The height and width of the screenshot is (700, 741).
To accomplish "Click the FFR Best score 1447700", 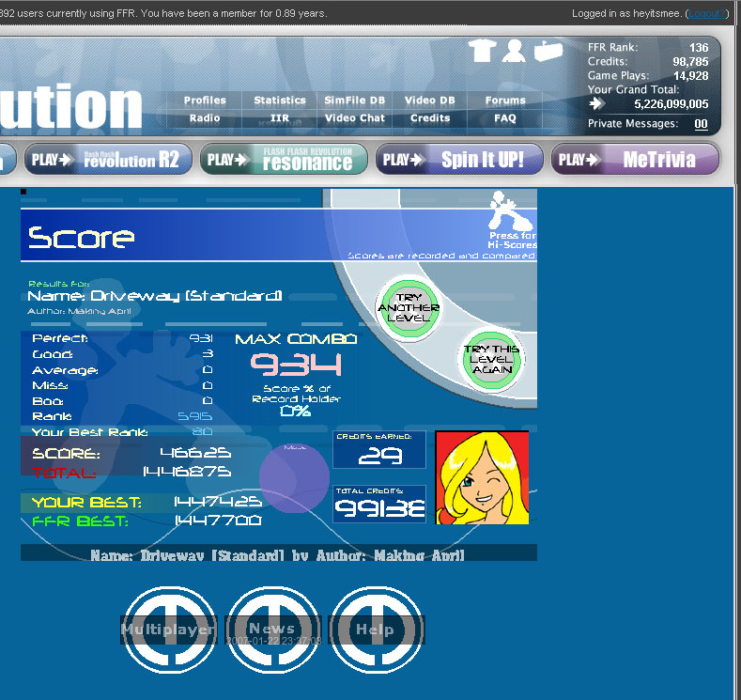I will click(x=218, y=521).
